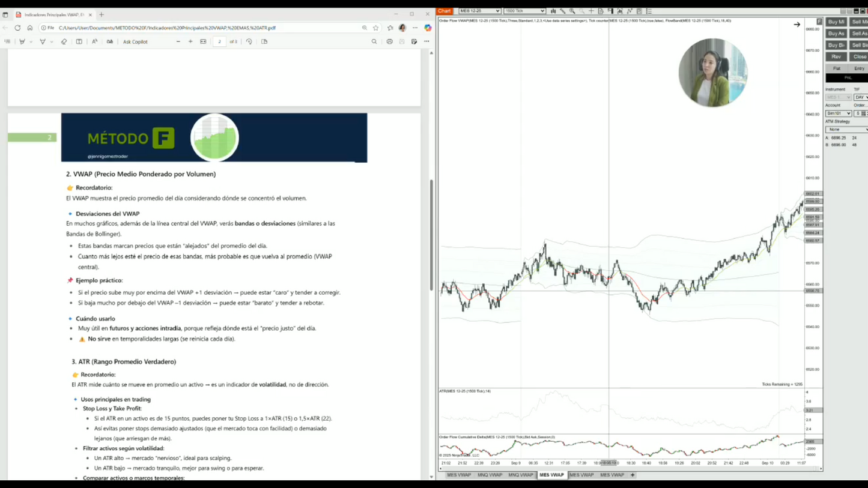Rotate the PDF page
Viewport: 868px width, 488px height.
pyautogui.click(x=249, y=41)
